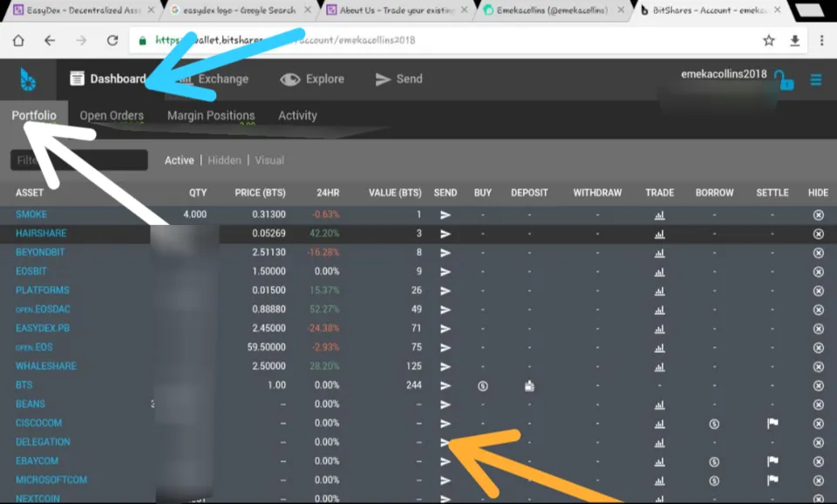This screenshot has width=837, height=504.
Task: Click the send arrow for BEYONDBIT
Action: 446,253
